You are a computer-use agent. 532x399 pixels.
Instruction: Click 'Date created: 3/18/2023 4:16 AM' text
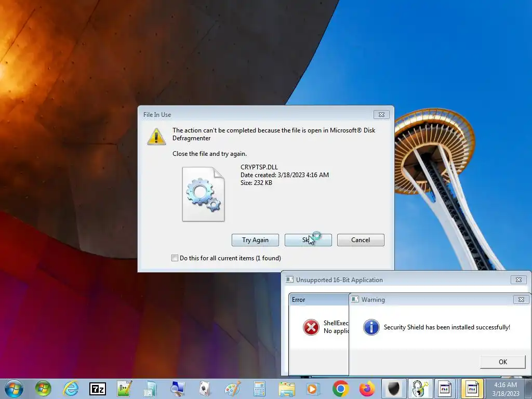point(285,175)
